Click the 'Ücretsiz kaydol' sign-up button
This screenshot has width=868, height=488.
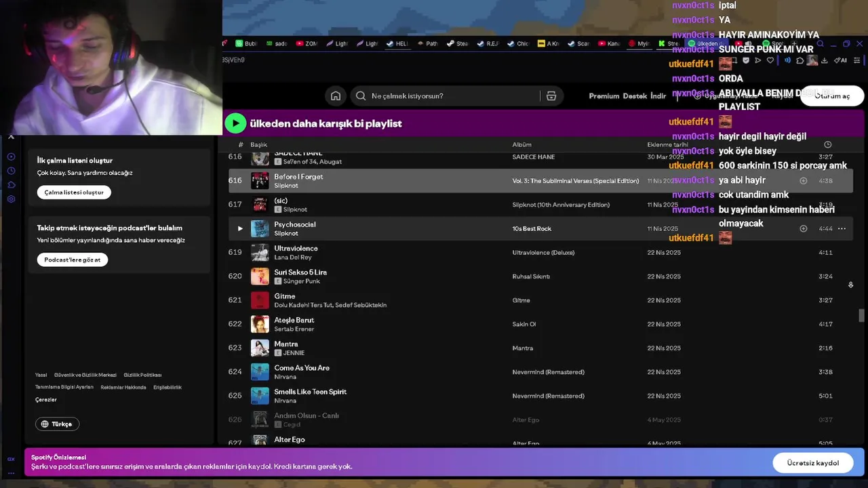(812, 463)
